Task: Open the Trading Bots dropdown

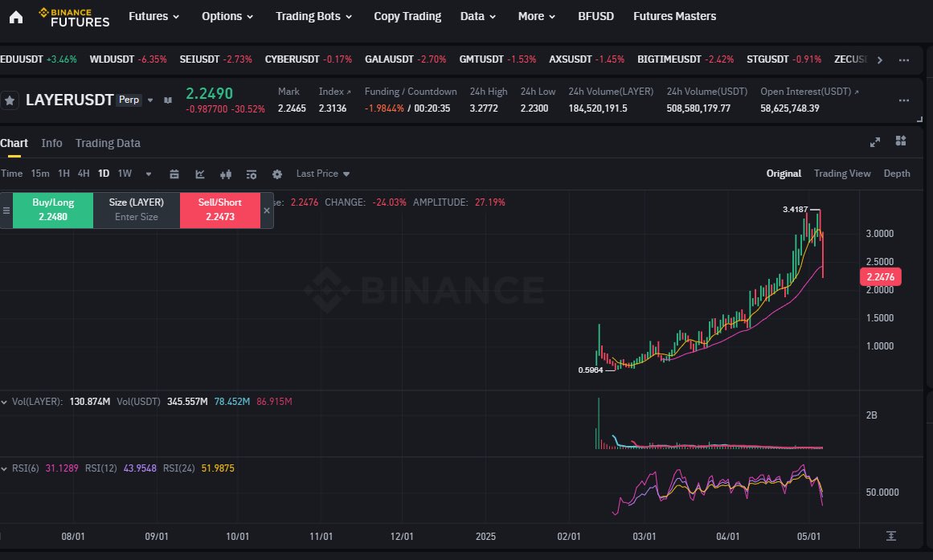Action: click(x=313, y=17)
